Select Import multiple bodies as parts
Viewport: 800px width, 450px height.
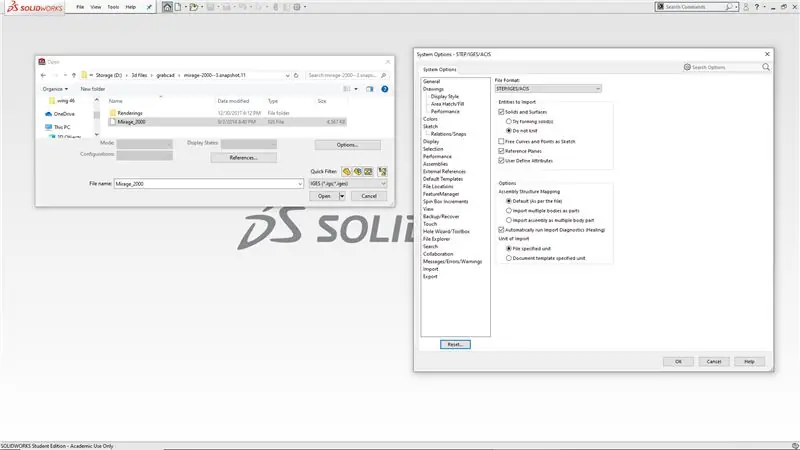click(x=509, y=210)
